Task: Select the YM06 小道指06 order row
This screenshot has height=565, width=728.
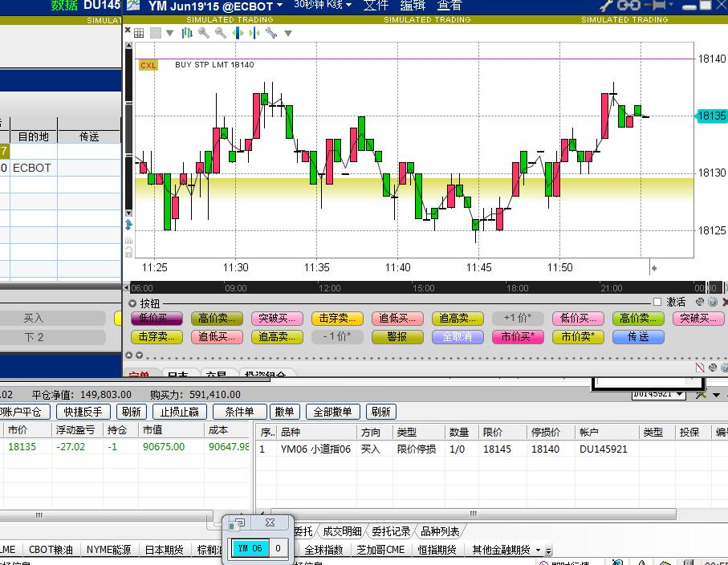Action: 315,449
